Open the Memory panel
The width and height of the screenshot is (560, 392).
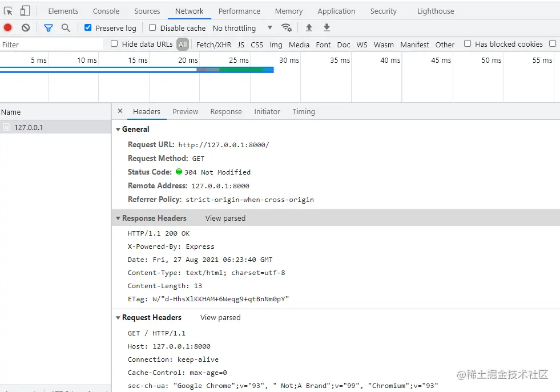pos(289,11)
